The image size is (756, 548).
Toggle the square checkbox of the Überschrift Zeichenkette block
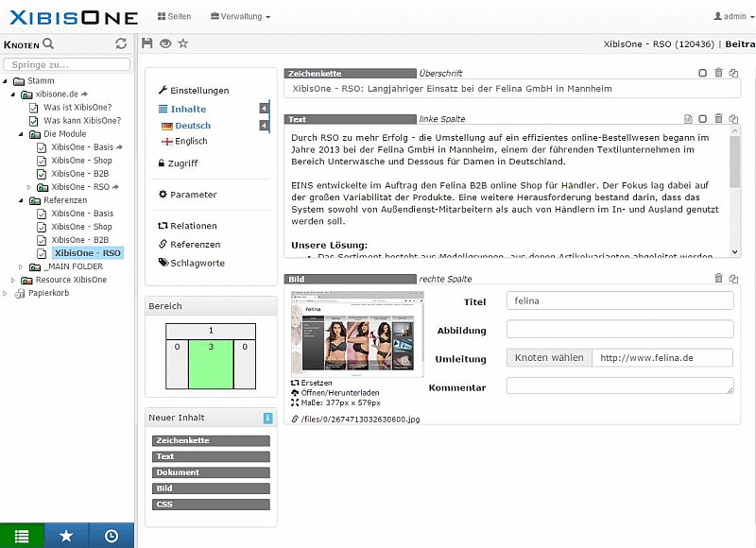pos(702,73)
